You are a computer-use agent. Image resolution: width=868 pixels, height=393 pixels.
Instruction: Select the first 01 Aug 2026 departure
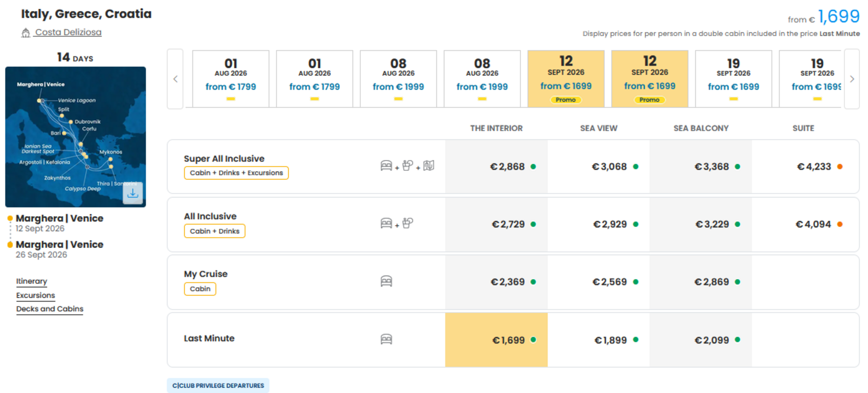[x=231, y=79]
